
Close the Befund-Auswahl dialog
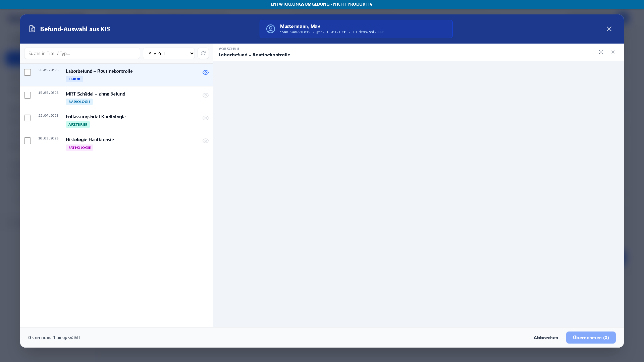(609, 29)
